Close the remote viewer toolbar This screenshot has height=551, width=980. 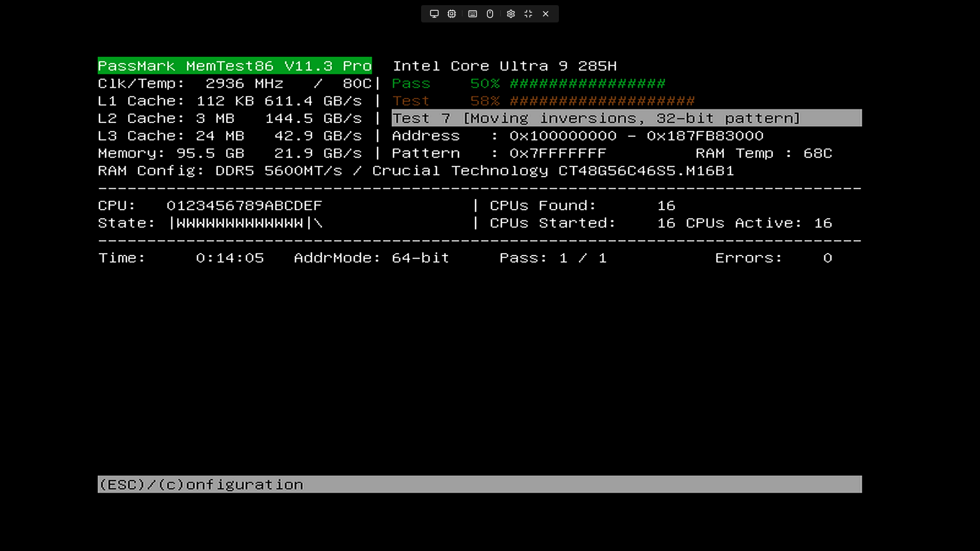click(x=546, y=14)
